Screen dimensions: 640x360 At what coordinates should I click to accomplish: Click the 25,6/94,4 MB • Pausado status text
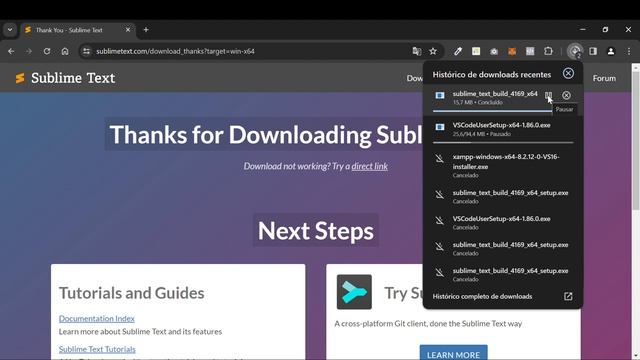coord(482,134)
